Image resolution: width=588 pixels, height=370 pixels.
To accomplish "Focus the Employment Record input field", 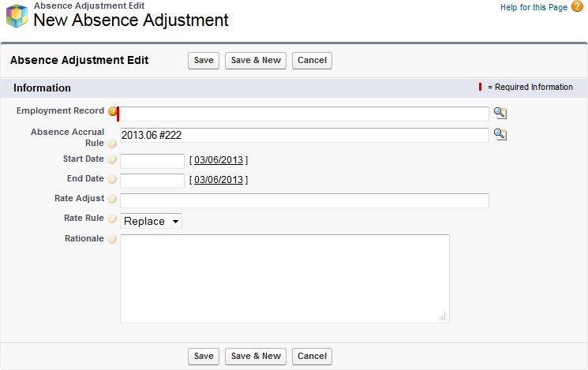I will (305, 114).
